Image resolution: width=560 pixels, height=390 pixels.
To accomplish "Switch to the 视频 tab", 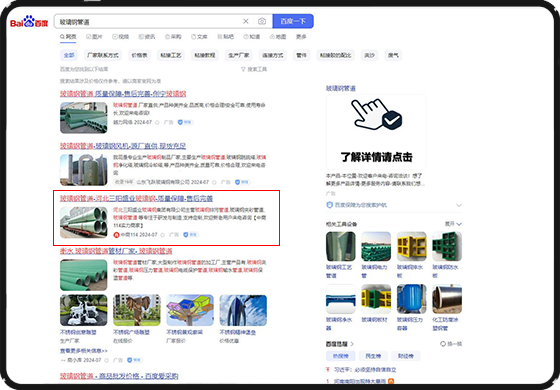I will click(x=120, y=36).
